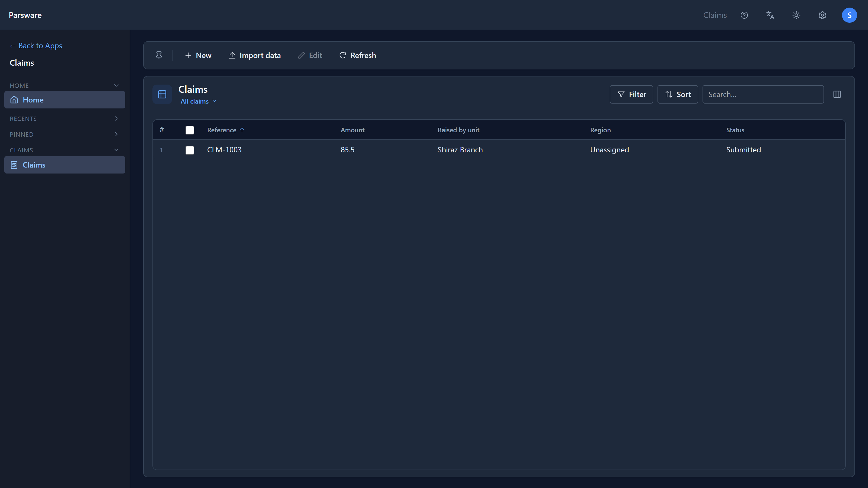This screenshot has height=488, width=868.
Task: Click the Status column header
Action: (735, 130)
